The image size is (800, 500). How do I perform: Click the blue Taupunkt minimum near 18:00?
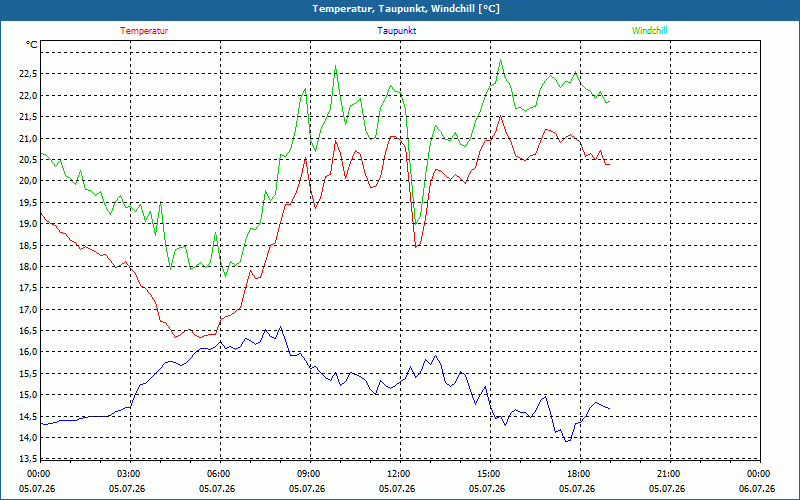[567, 441]
